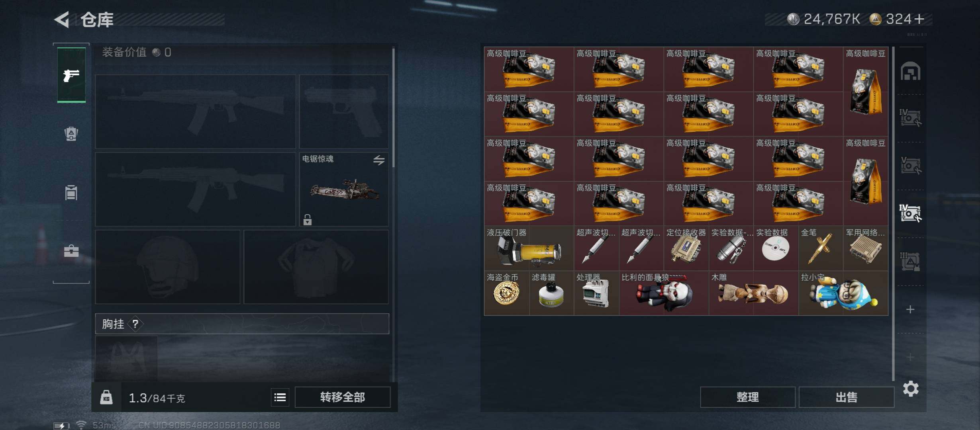The width and height of the screenshot is (980, 430).
Task: Select the 海盗金币 gold coin item
Action: (506, 293)
